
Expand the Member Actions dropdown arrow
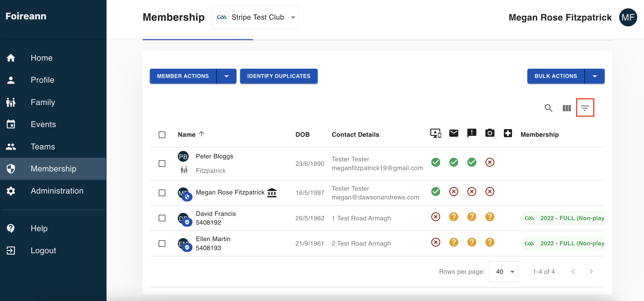pos(227,76)
